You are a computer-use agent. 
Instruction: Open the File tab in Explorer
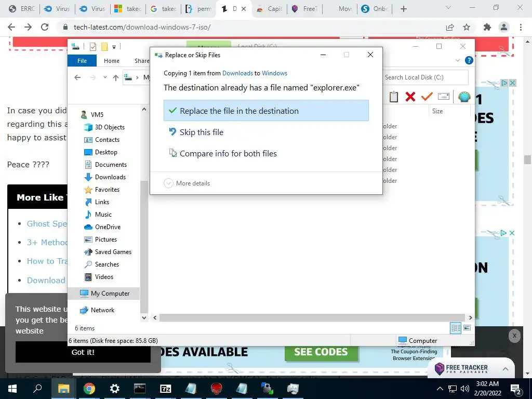[82, 61]
